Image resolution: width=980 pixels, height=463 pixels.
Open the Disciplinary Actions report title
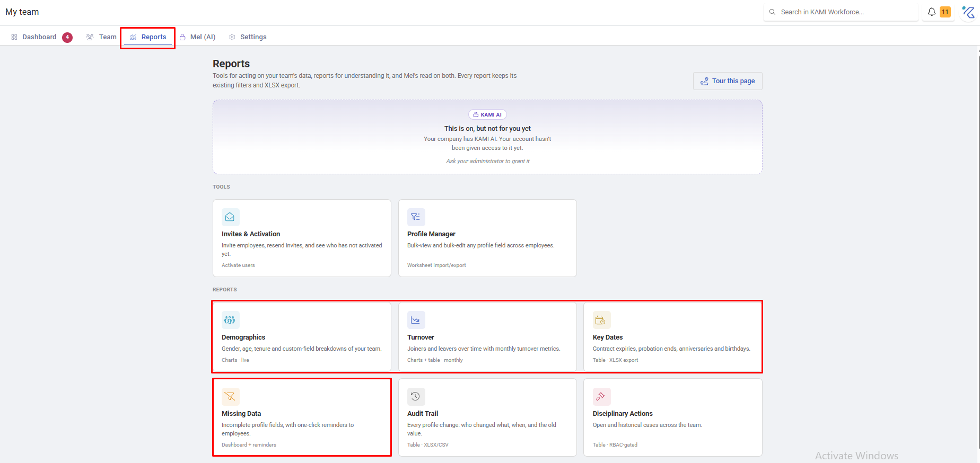(623, 414)
